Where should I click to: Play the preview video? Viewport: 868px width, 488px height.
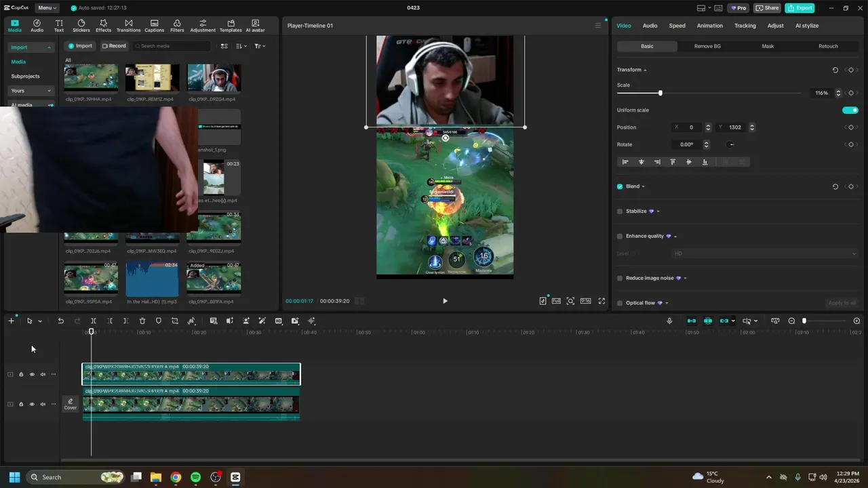point(445,301)
